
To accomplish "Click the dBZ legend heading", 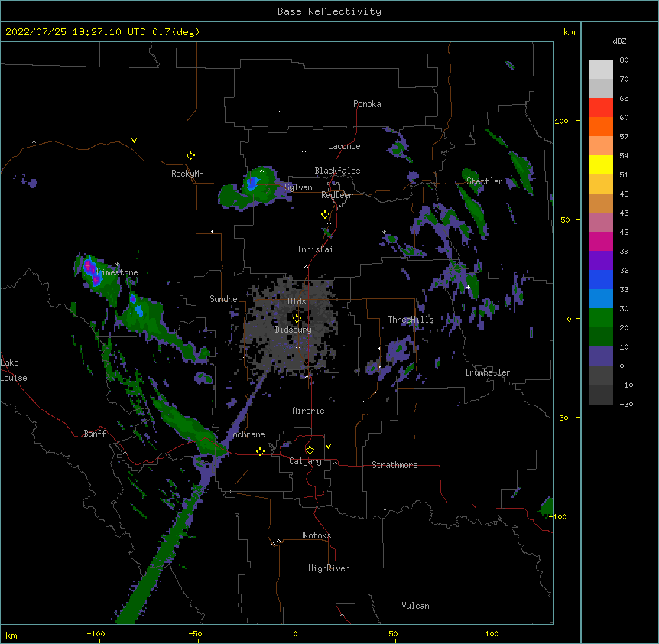I will pyautogui.click(x=619, y=41).
